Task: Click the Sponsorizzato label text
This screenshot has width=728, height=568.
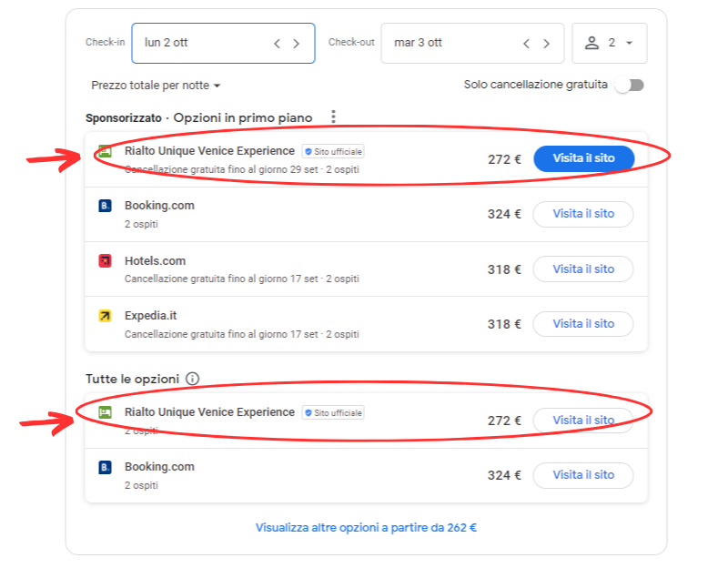Action: coord(124,118)
